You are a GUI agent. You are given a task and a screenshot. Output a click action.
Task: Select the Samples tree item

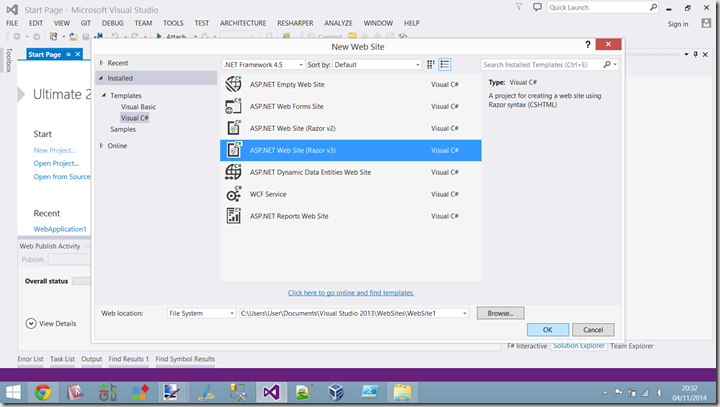pyautogui.click(x=123, y=130)
